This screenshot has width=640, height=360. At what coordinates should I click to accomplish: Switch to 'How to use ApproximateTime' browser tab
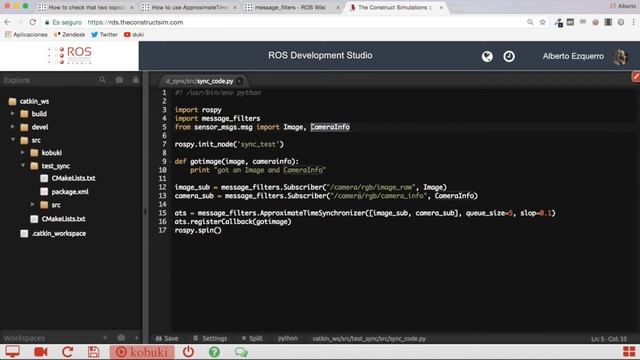pos(189,7)
